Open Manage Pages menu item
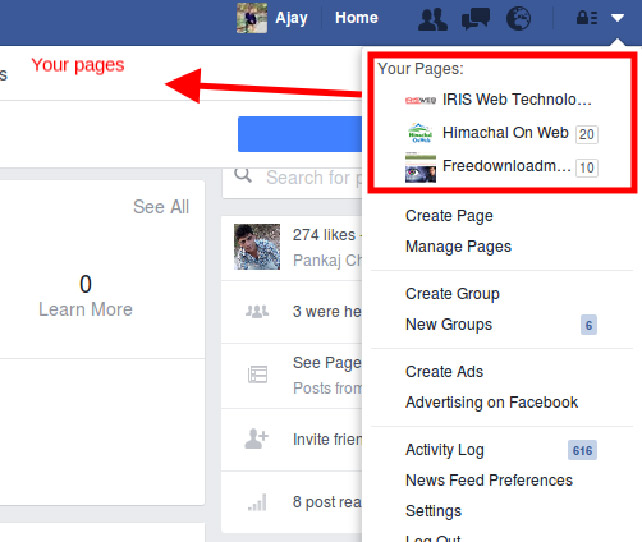 (x=459, y=246)
